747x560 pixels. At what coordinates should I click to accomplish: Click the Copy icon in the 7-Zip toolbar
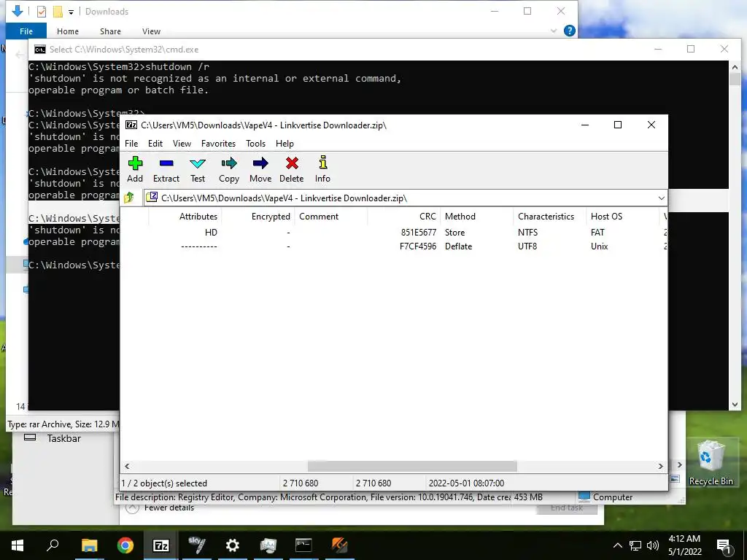pyautogui.click(x=229, y=164)
